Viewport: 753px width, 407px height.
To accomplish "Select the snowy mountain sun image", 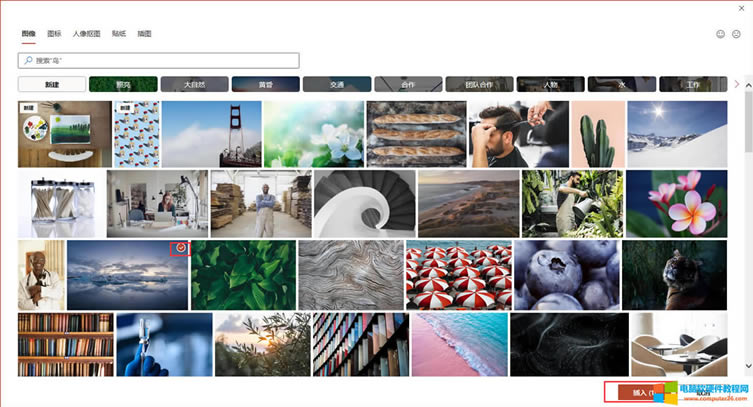I will (x=677, y=134).
